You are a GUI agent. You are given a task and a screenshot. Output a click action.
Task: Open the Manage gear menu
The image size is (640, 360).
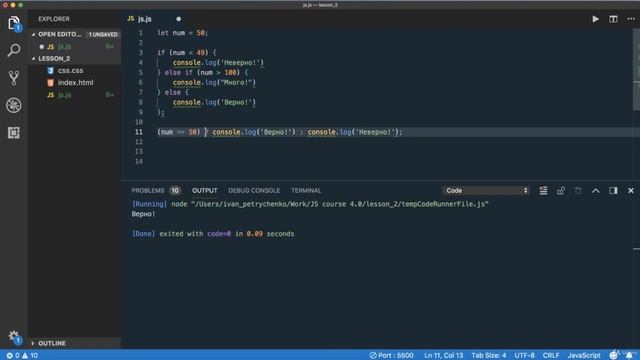coord(14,337)
